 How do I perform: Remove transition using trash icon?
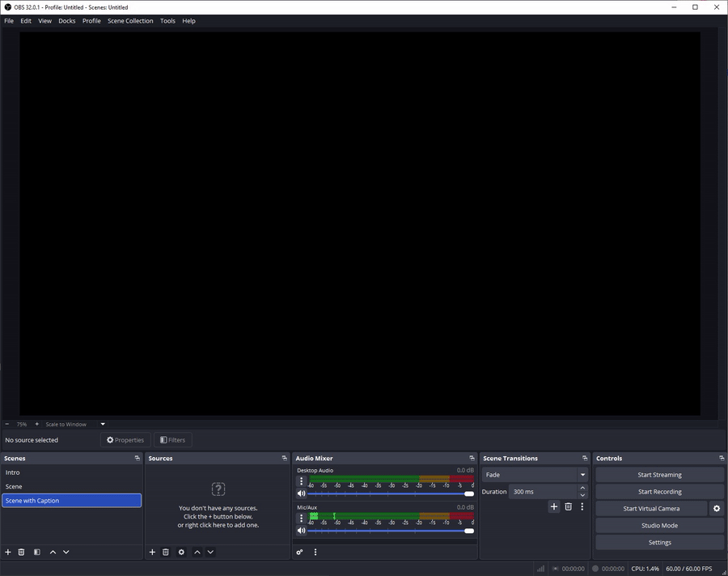pyautogui.click(x=569, y=506)
